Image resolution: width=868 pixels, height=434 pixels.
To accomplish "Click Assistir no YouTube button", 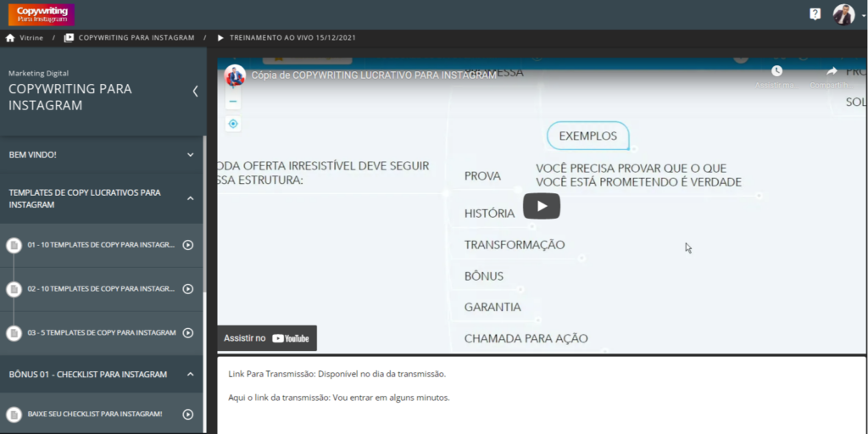I will (x=267, y=338).
